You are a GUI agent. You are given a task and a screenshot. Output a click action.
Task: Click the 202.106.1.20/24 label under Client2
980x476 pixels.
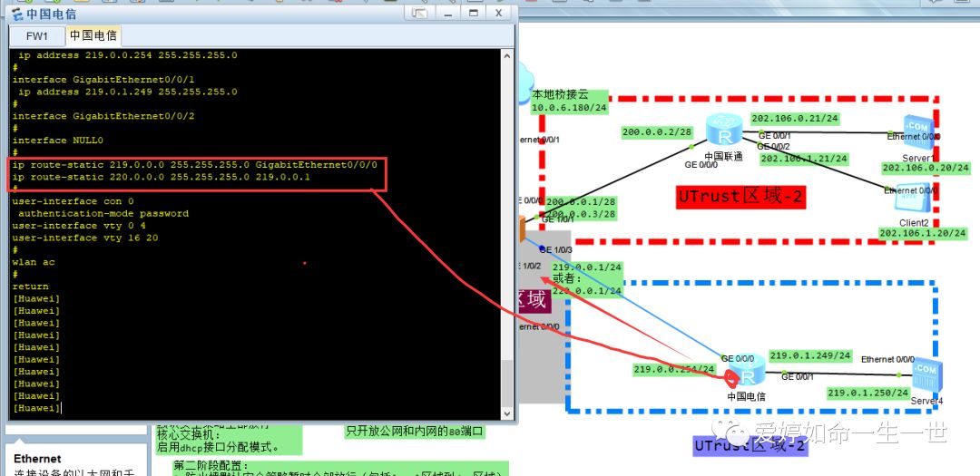click(x=923, y=233)
